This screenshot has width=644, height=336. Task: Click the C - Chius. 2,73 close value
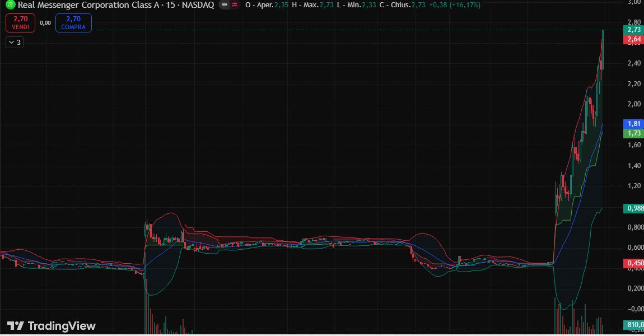[x=403, y=5]
